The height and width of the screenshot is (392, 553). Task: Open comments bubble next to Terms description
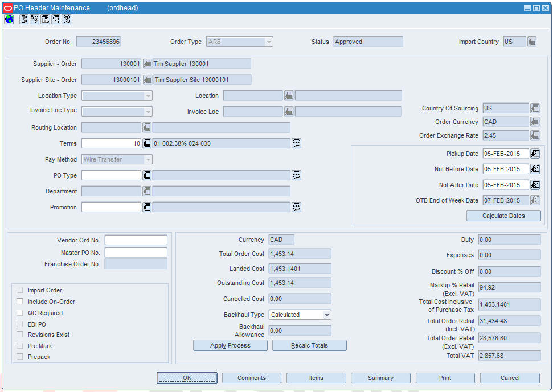pos(296,143)
